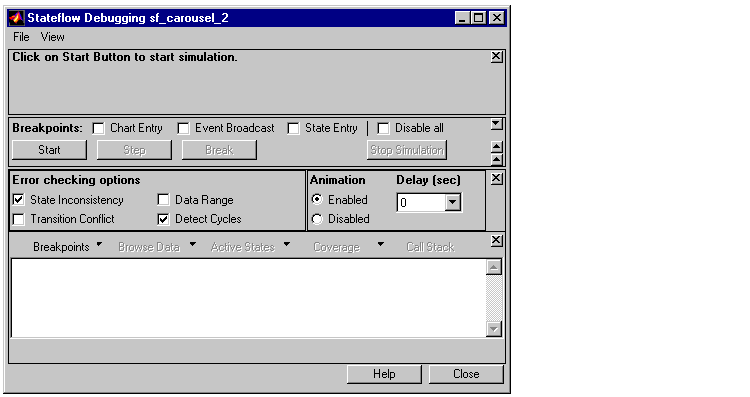750x397 pixels.
Task: Select the Disabled animation radio button
Action: [x=317, y=219]
